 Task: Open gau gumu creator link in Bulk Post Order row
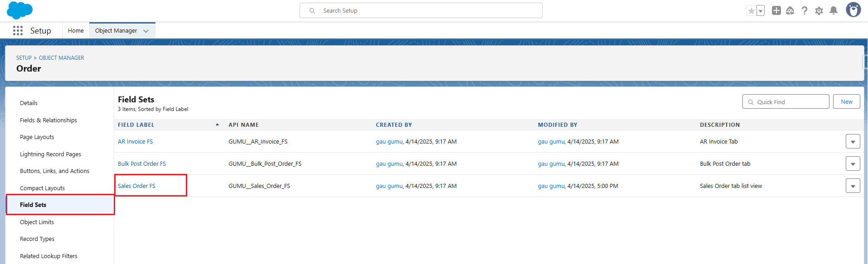click(389, 164)
